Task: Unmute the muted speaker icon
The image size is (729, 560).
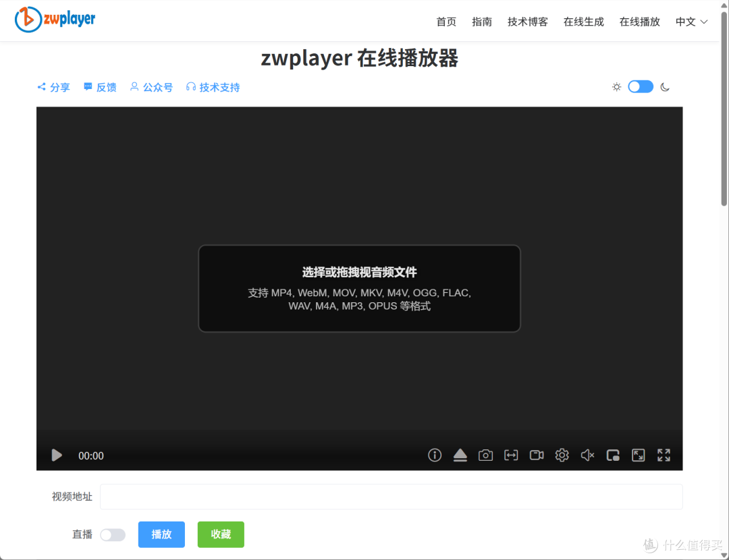Action: click(588, 455)
